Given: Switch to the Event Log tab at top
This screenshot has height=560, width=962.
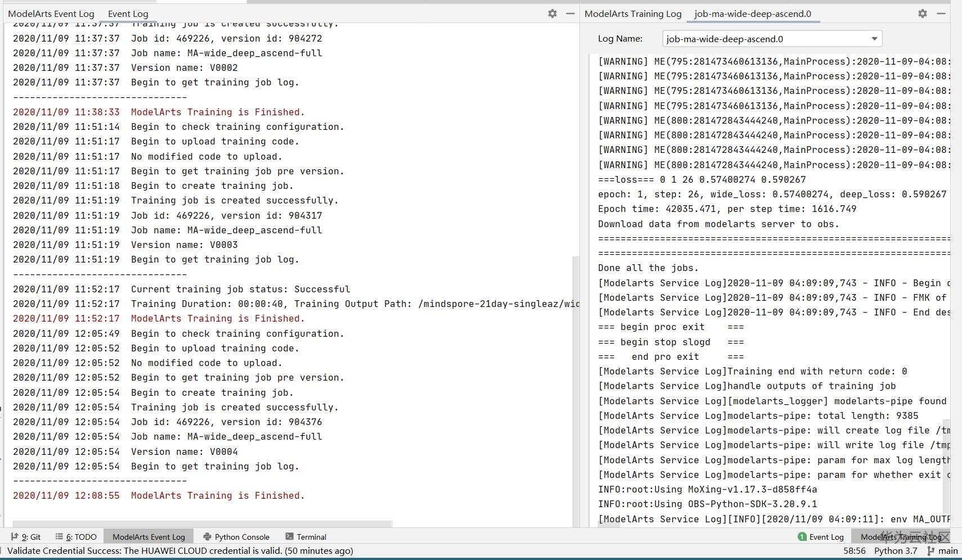Looking at the screenshot, I should [x=128, y=13].
